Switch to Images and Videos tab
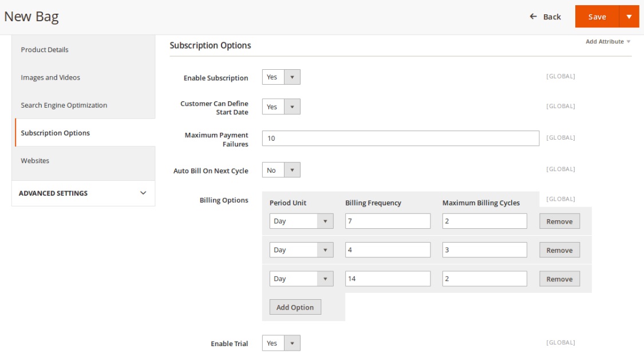Screen dimensions: 644x353 click(x=84, y=77)
